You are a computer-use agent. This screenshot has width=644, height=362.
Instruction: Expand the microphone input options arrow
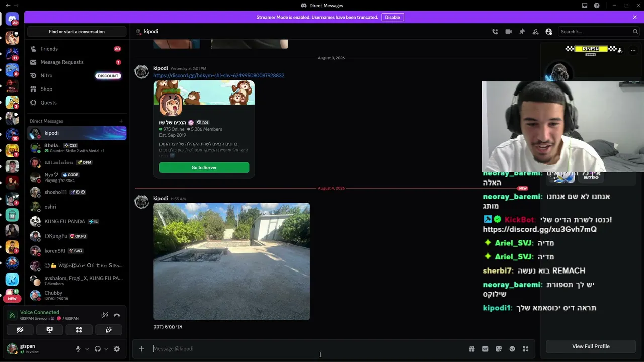[x=87, y=349]
